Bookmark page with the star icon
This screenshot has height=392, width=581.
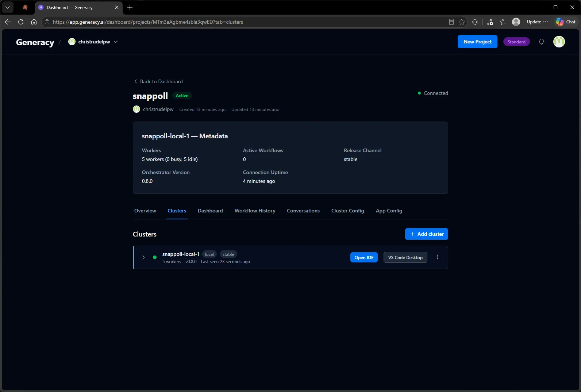462,22
